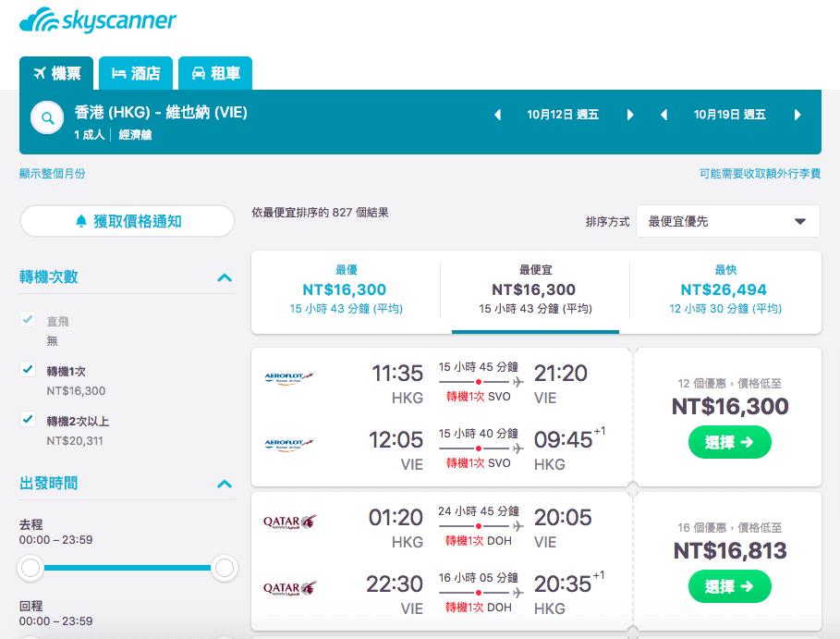The width and height of the screenshot is (840, 639).
Task: Click 12 個優惠，價格低至 text
Action: [730, 383]
